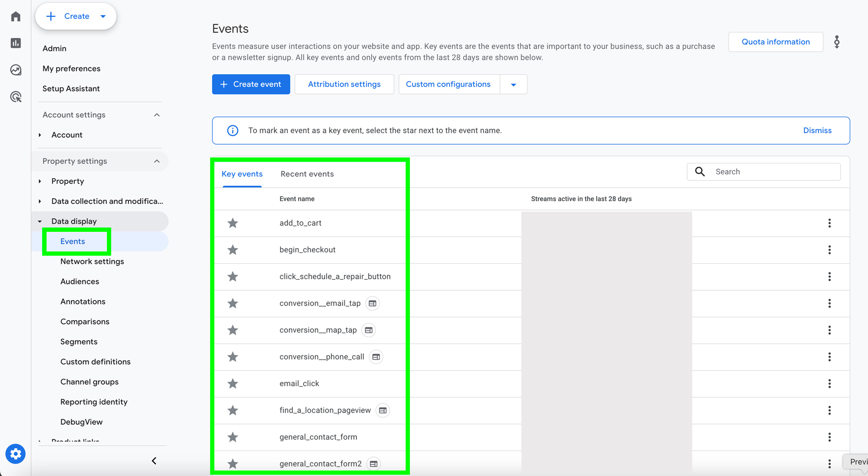This screenshot has width=868, height=476.
Task: Select the Key events tab
Action: pyautogui.click(x=242, y=174)
